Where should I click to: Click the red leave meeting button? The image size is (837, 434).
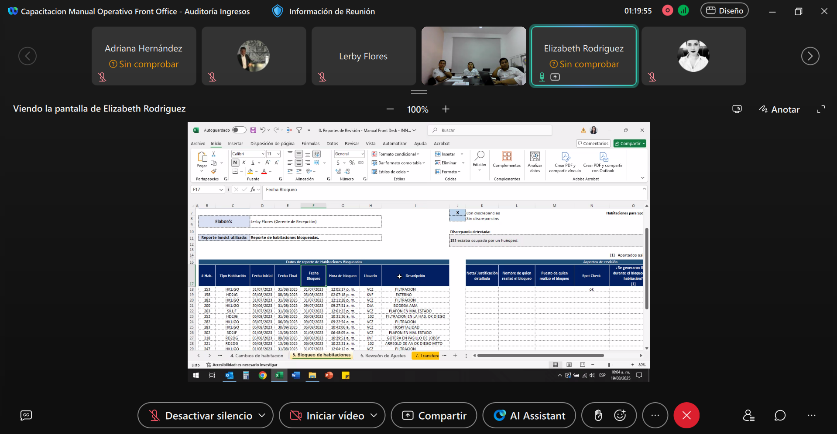tap(686, 415)
